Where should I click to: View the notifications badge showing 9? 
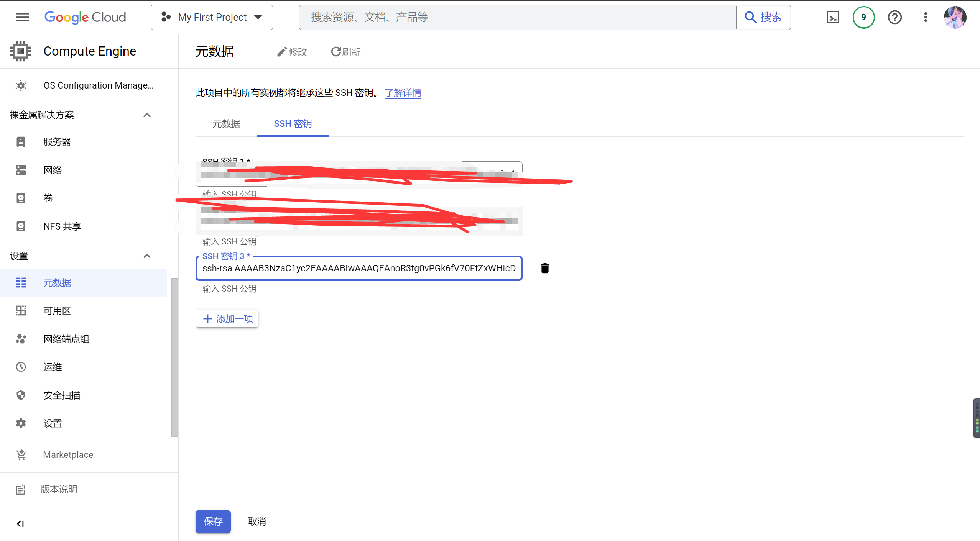863,17
